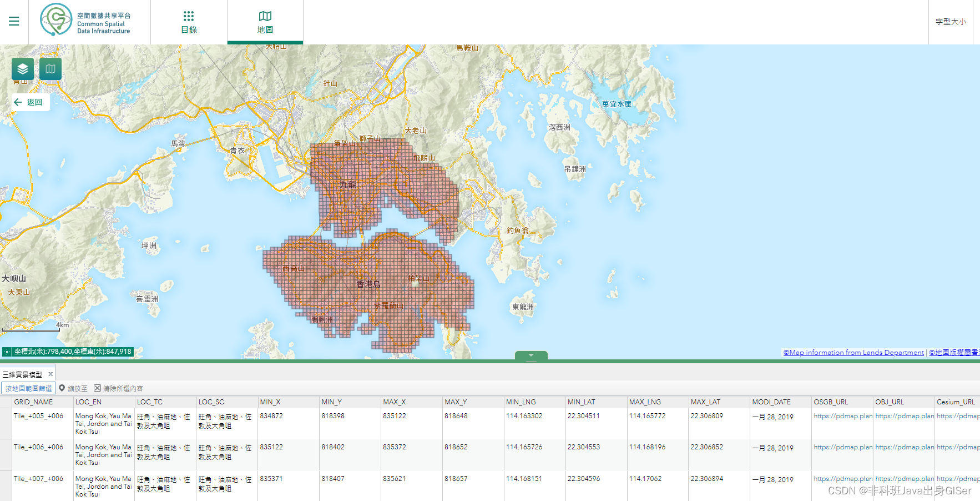Screen dimensions: 980x501
Task: Toggle the coordinate display icon
Action: coord(7,352)
